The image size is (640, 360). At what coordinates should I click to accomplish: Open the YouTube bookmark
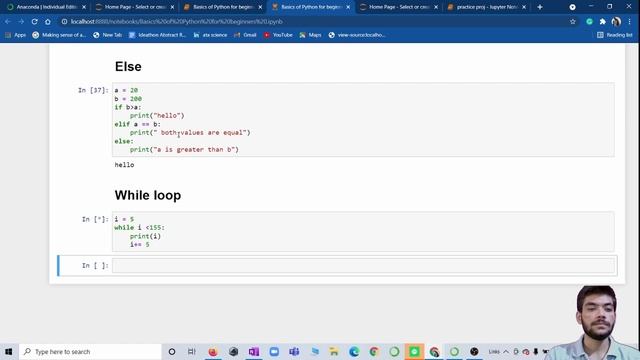(x=278, y=35)
